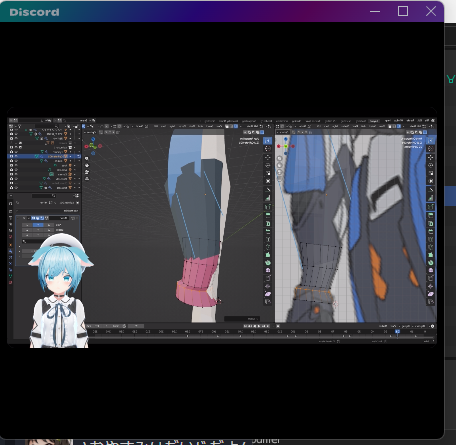Choose the Move tool in right viewport toolbar

pyautogui.click(x=431, y=157)
